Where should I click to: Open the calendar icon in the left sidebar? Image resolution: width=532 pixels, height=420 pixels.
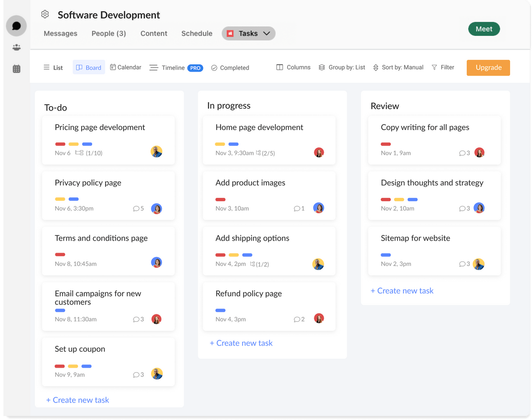(x=16, y=69)
